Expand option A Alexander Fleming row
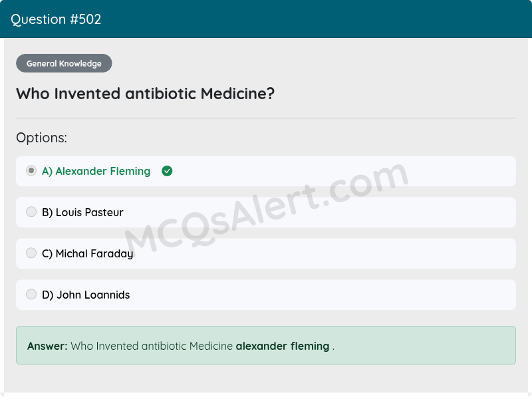 point(266,171)
